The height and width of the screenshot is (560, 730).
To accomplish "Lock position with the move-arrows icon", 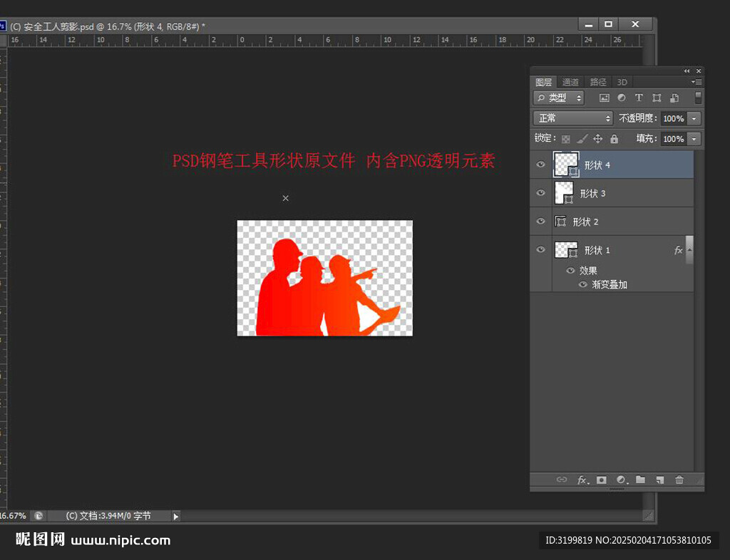I will (598, 139).
